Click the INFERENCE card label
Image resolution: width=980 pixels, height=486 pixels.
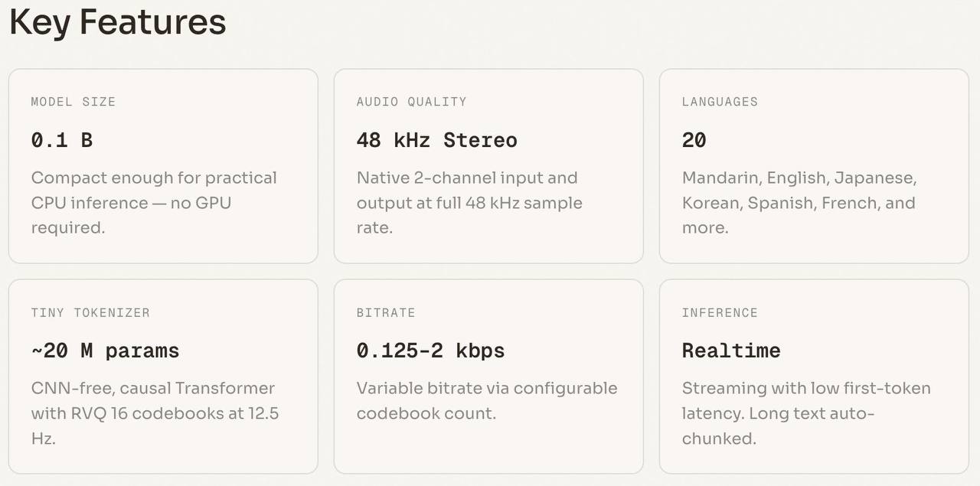coord(720,312)
